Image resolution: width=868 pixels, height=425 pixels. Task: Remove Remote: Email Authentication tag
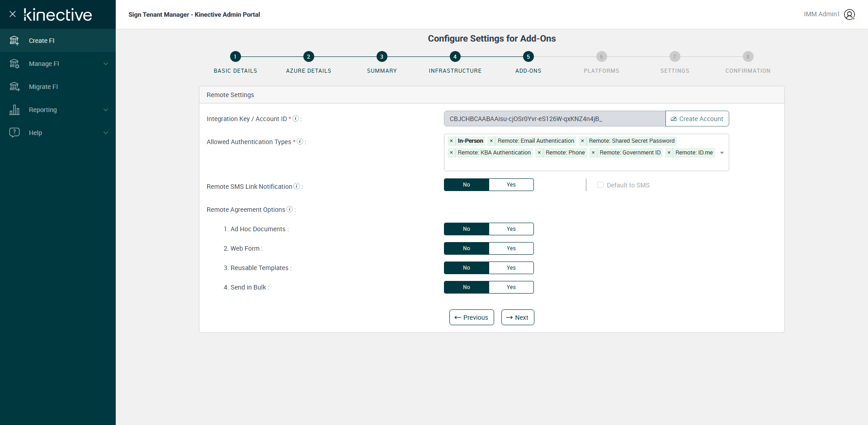[x=491, y=141]
